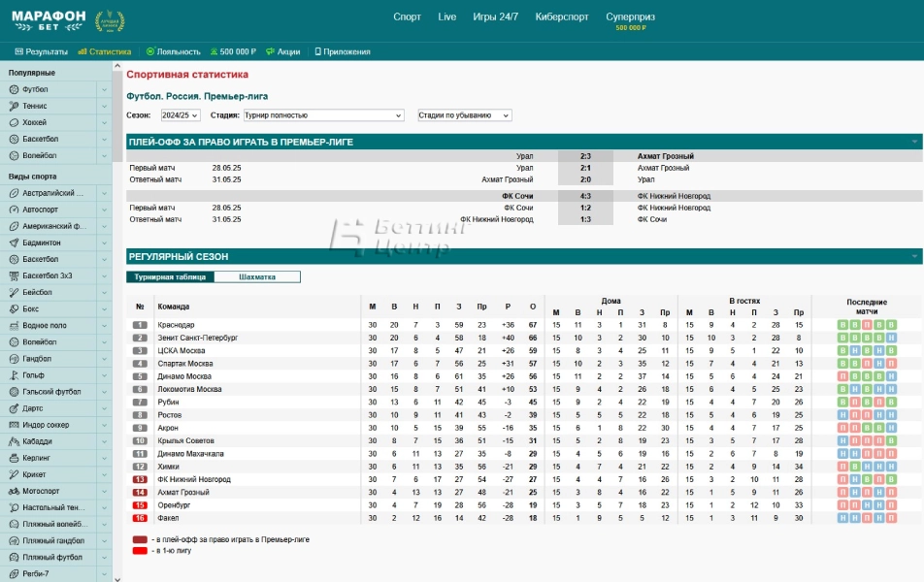Click the Крылья Советов team name
Viewport: 924px width, 582px height.
point(185,441)
